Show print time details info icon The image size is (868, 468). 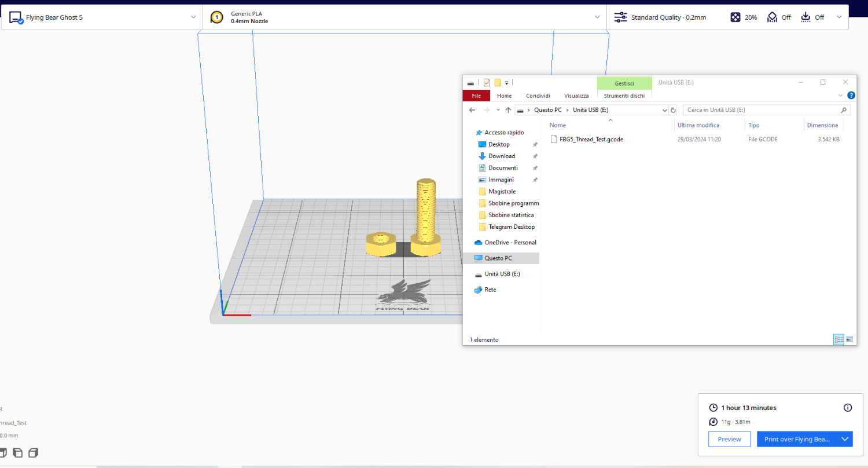[848, 408]
